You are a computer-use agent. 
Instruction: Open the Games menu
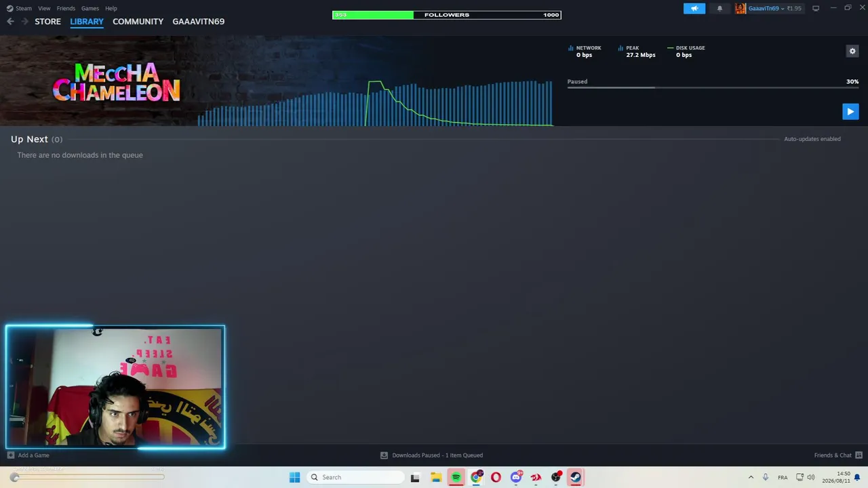90,8
